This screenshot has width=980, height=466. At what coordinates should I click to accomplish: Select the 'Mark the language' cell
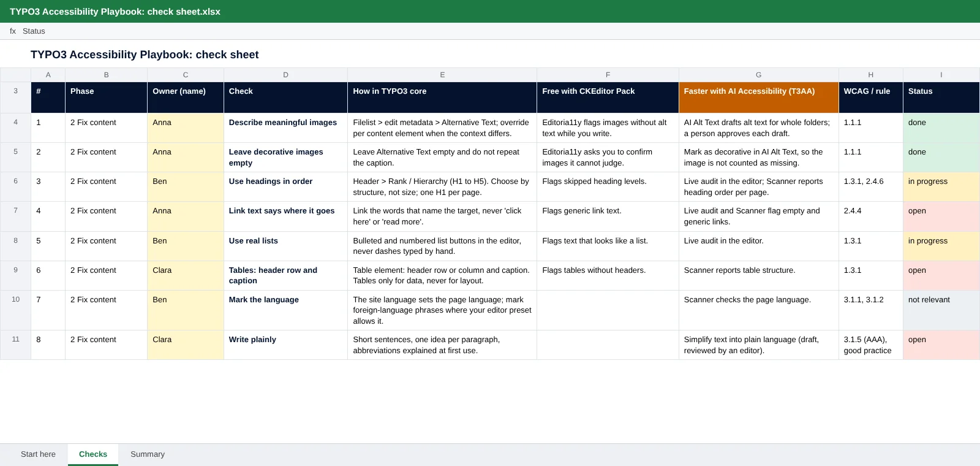pyautogui.click(x=285, y=310)
